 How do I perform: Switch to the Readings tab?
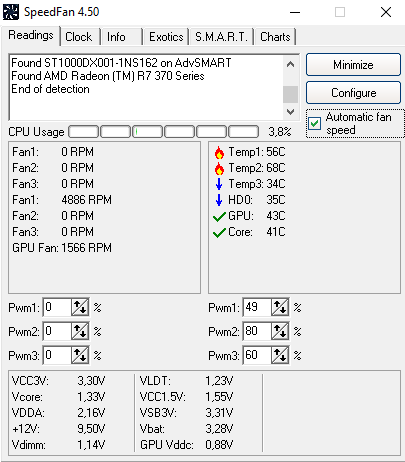click(x=31, y=35)
